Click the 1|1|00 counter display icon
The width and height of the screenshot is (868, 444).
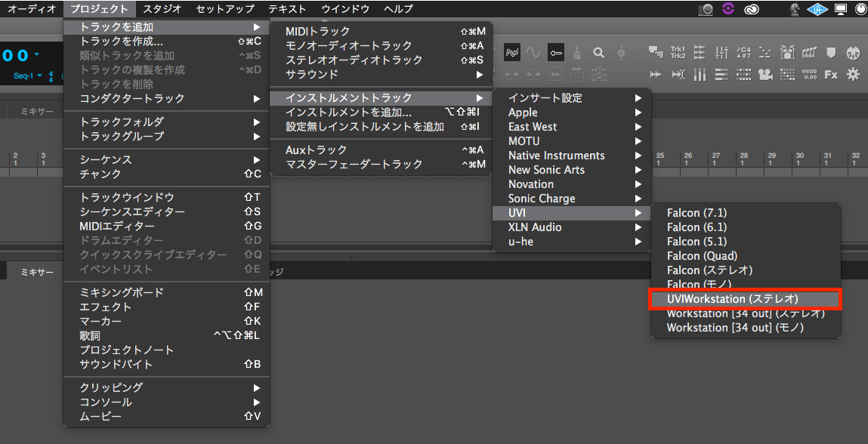809,74
